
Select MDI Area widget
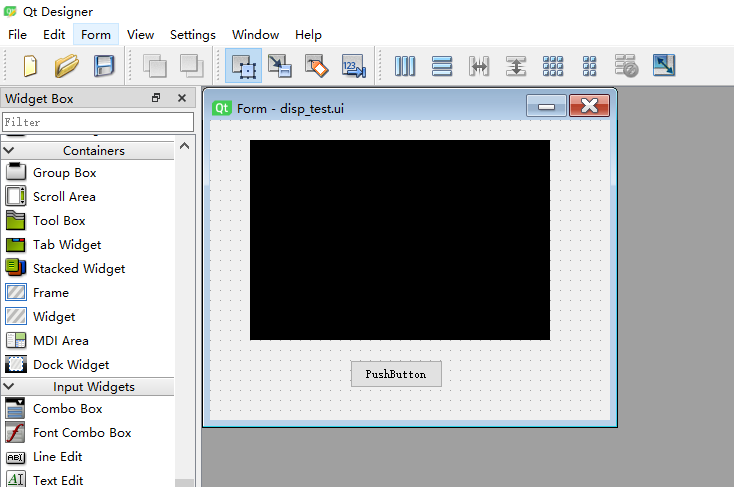pos(88,340)
